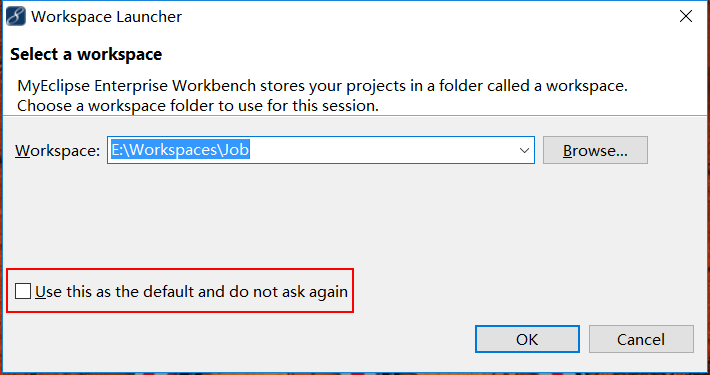This screenshot has height=375, width=710.
Task: Click blank space inside the Workspace field
Action: (x=380, y=150)
